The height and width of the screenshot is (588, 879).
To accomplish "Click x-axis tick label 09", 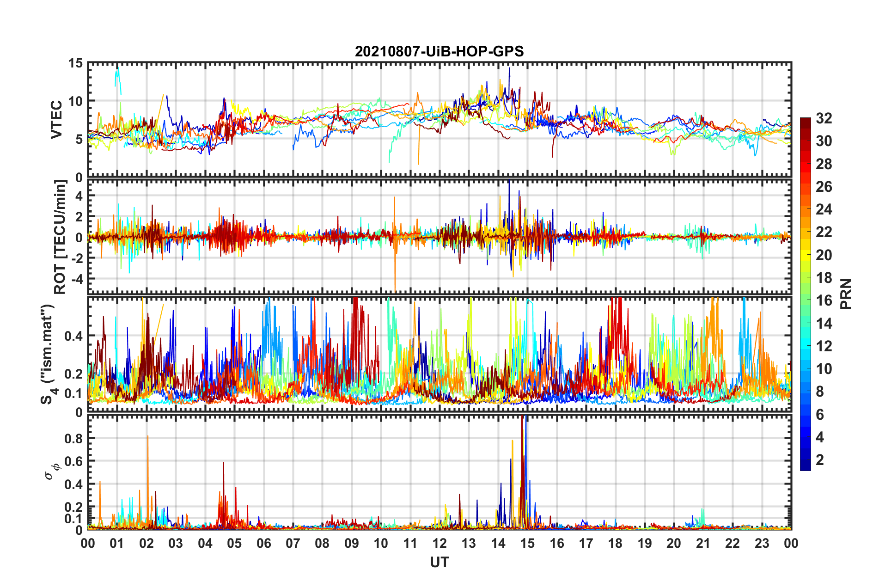I will [352, 543].
